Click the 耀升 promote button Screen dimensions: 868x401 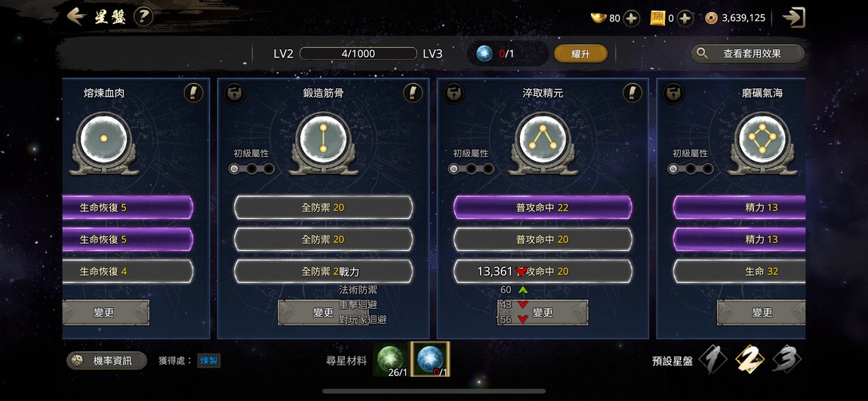point(580,54)
